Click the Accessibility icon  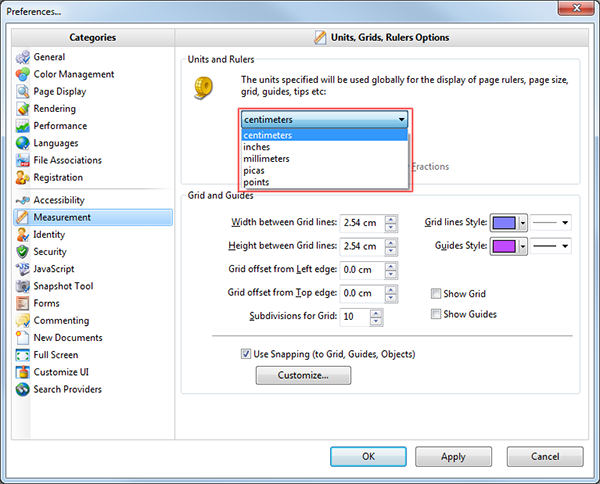(x=23, y=200)
